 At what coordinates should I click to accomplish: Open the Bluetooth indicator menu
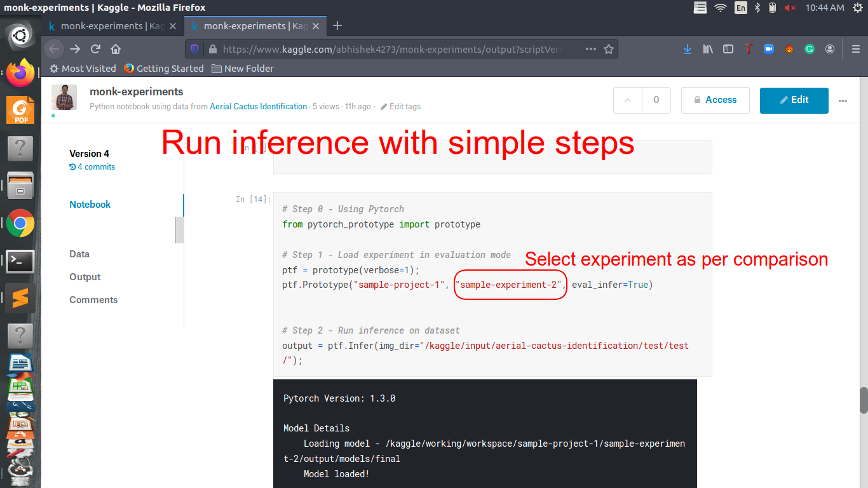point(757,8)
